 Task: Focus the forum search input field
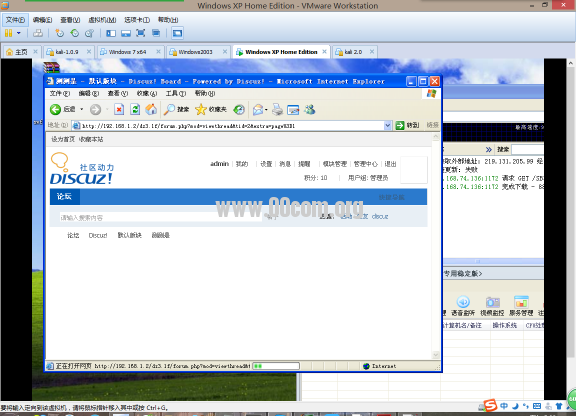[161, 218]
